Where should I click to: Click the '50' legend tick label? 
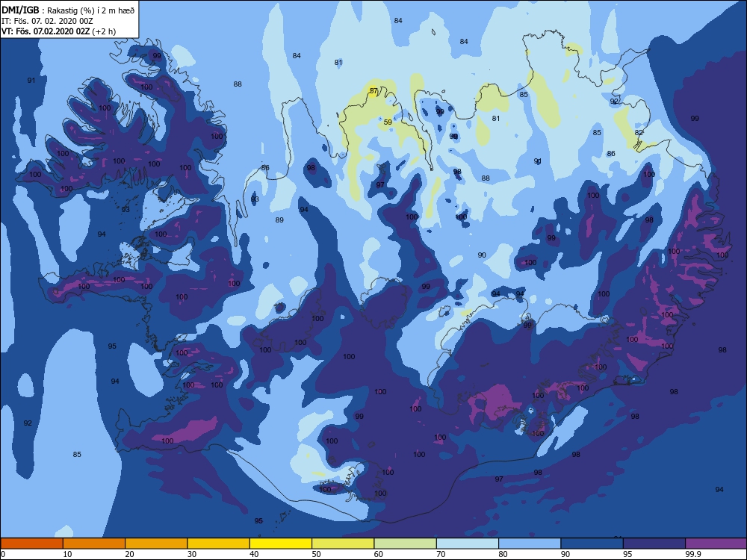316,554
